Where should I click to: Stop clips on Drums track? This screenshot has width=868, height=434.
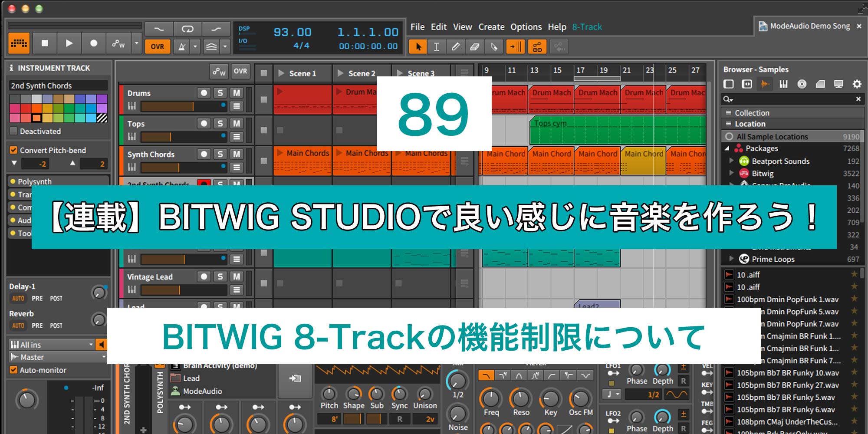pos(263,99)
